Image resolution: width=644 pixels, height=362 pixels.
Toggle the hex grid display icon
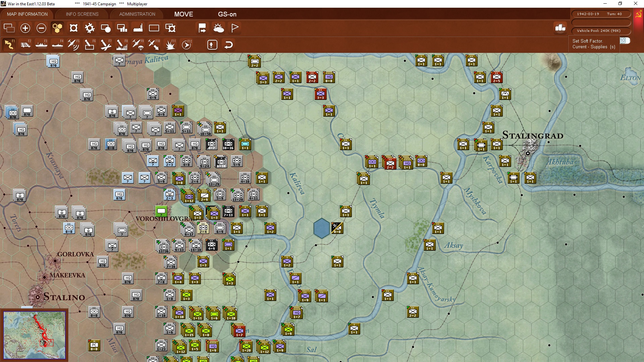tap(57, 28)
